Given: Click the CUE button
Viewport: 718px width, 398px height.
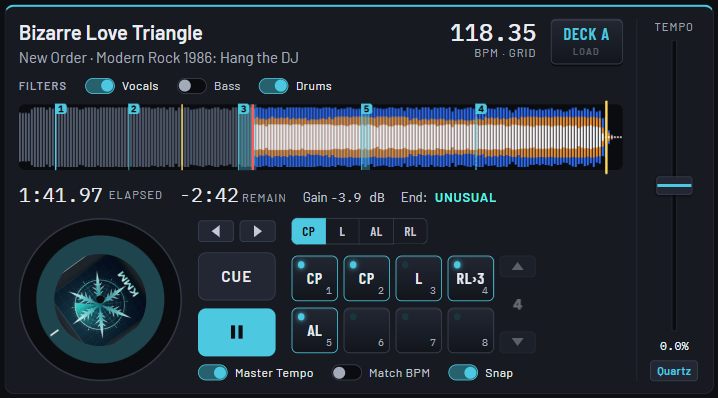Looking at the screenshot, I should 237,277.
